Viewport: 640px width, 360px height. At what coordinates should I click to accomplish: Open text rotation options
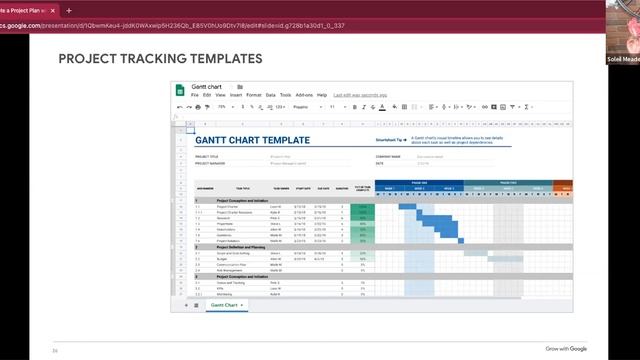pos(471,107)
